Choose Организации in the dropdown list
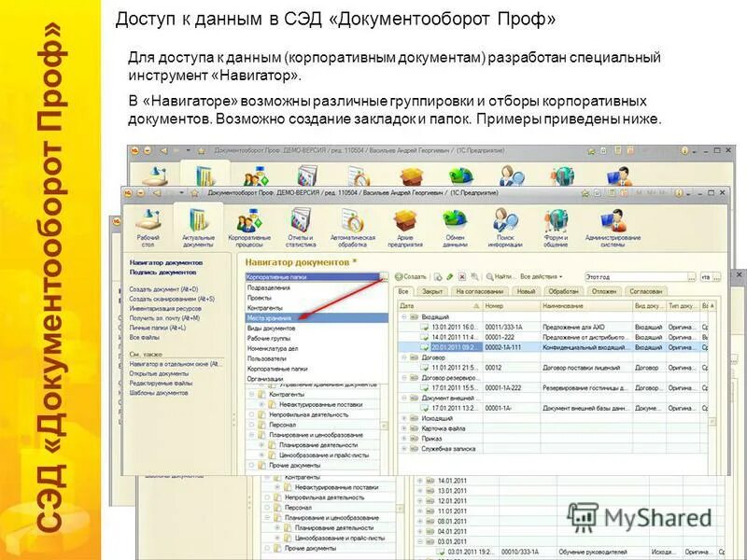 (x=317, y=379)
